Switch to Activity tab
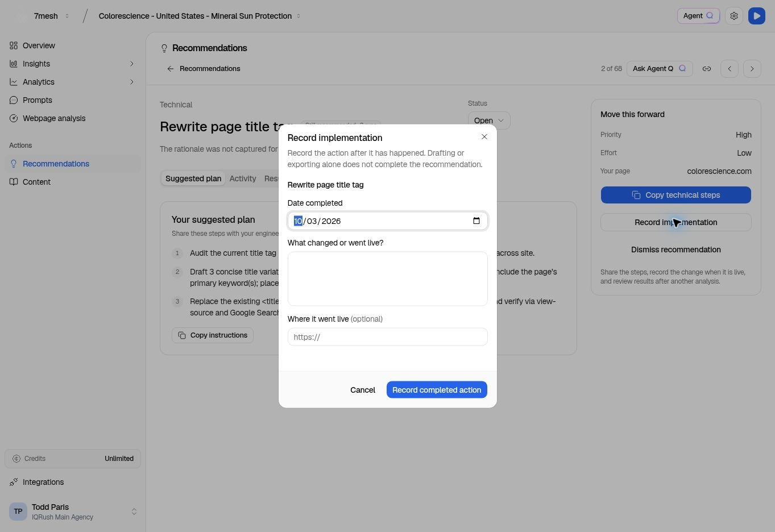 tap(243, 178)
